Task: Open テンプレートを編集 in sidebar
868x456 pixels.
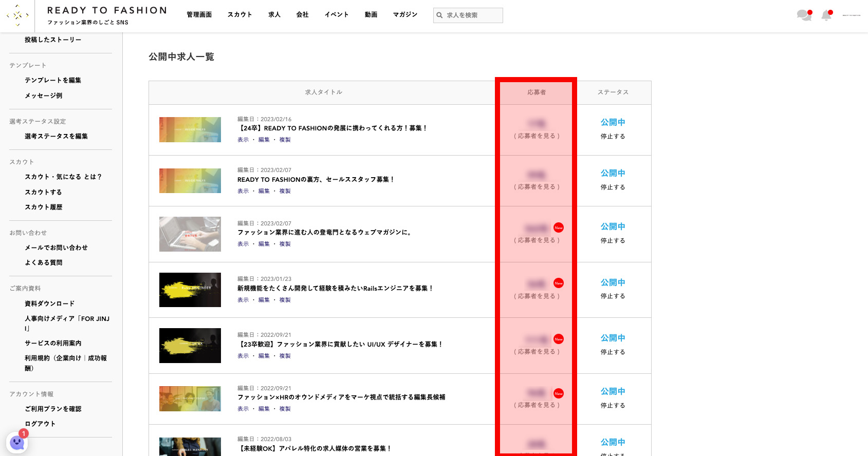Action: (53, 80)
